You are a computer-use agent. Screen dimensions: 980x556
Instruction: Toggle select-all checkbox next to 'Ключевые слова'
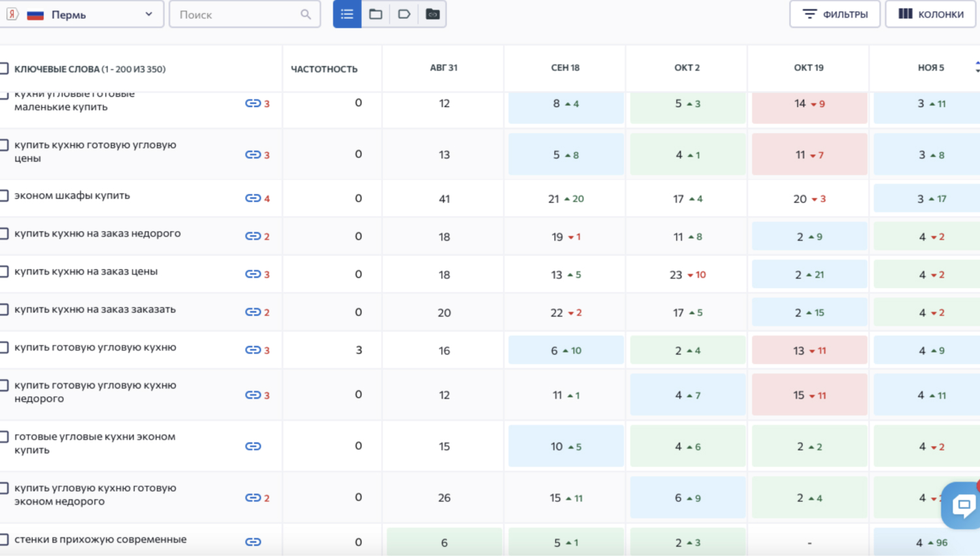pyautogui.click(x=4, y=69)
